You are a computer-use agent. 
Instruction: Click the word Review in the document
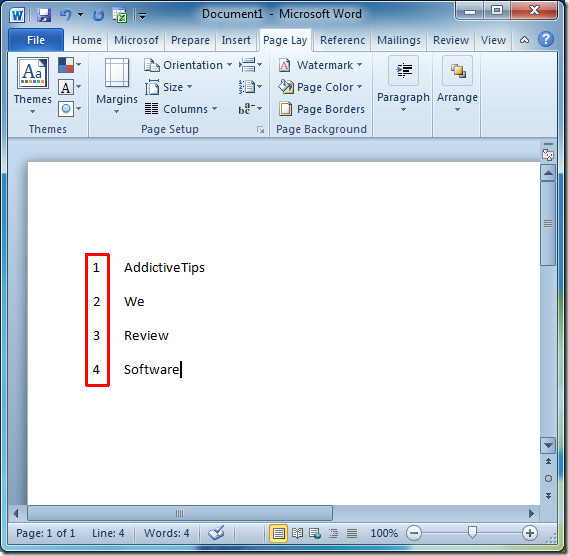click(146, 336)
